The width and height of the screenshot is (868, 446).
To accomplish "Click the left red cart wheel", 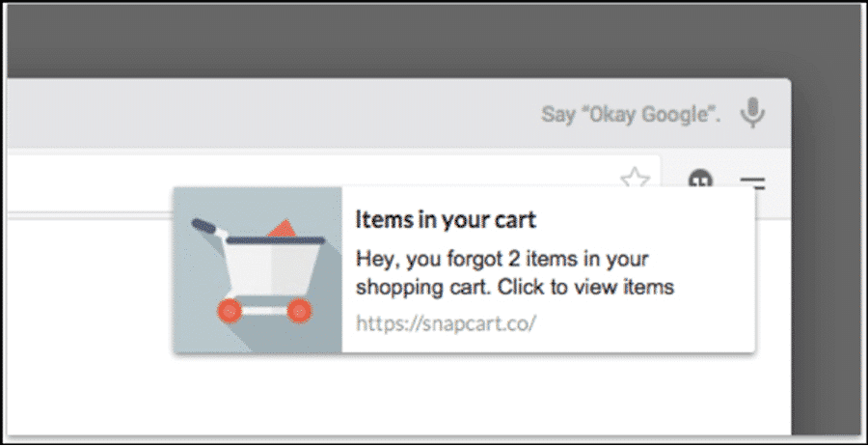I will tap(230, 311).
